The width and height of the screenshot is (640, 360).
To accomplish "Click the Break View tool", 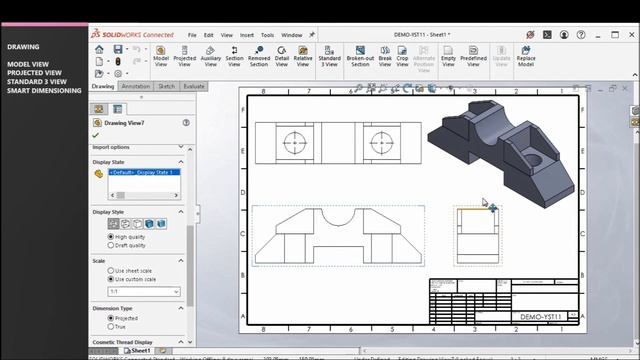I will [385, 56].
